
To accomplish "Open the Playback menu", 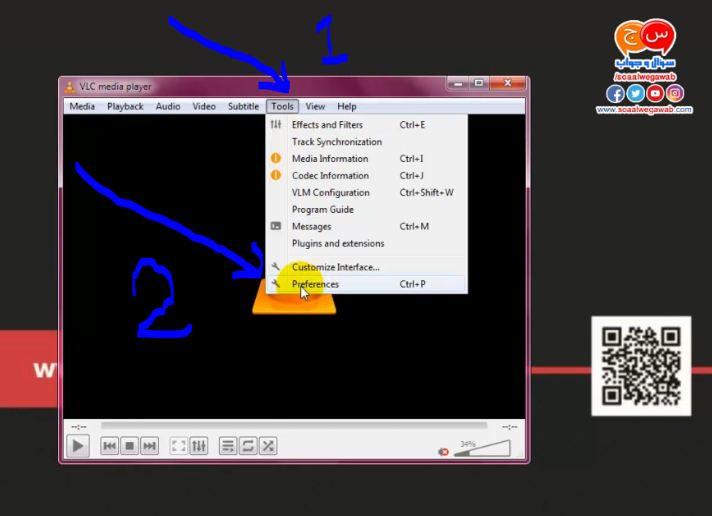I will click(x=125, y=106).
